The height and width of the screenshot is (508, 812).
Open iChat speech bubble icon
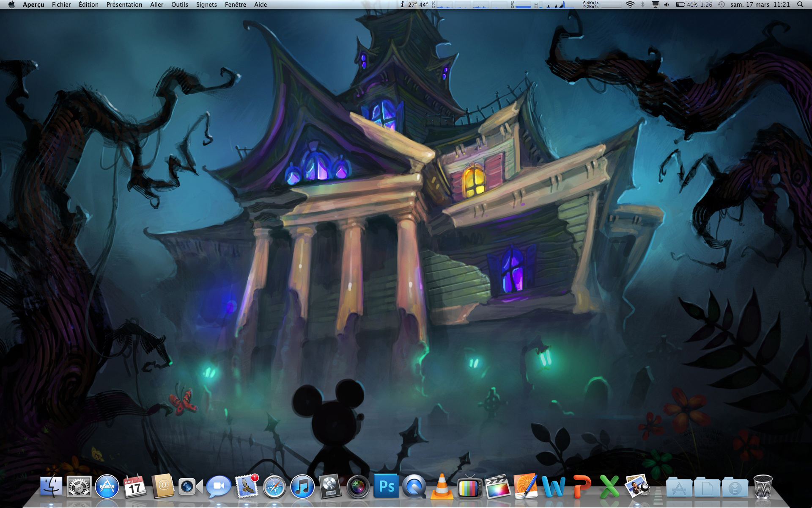(219, 486)
